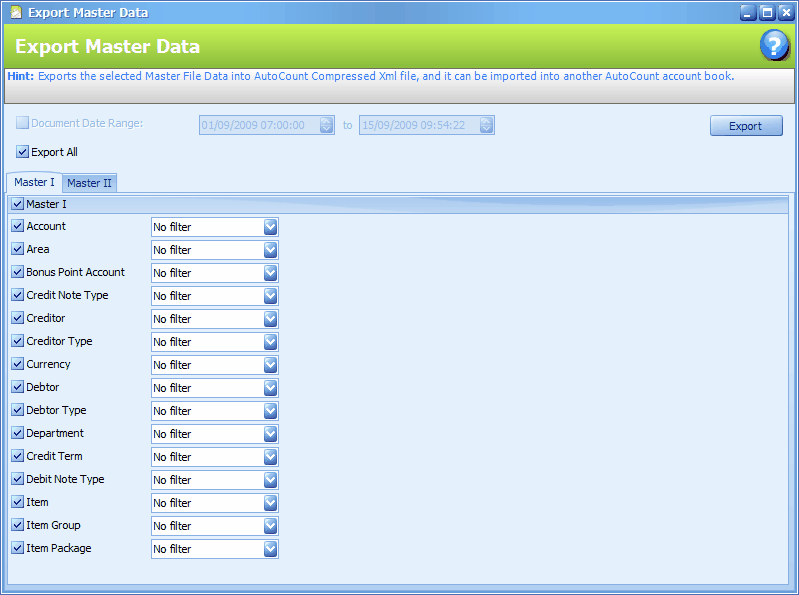Click the end date spinner arrows
Image resolution: width=799 pixels, height=595 pixels.
487,125
